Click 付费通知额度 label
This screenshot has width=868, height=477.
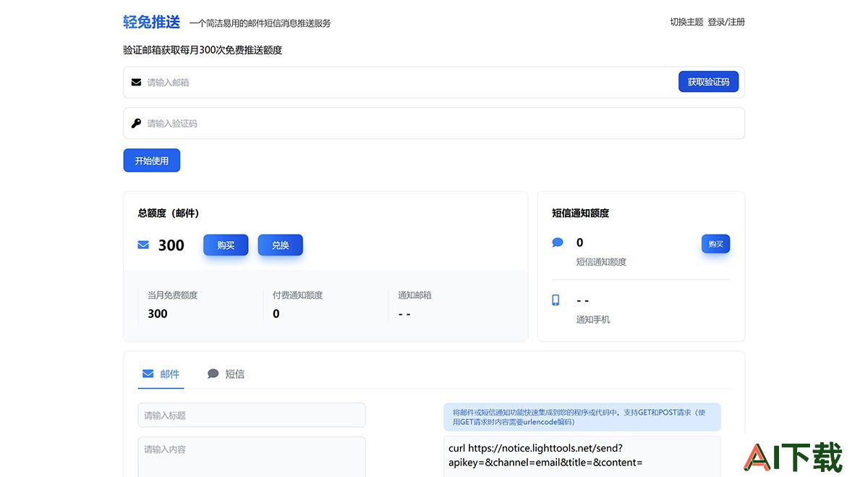tap(298, 295)
